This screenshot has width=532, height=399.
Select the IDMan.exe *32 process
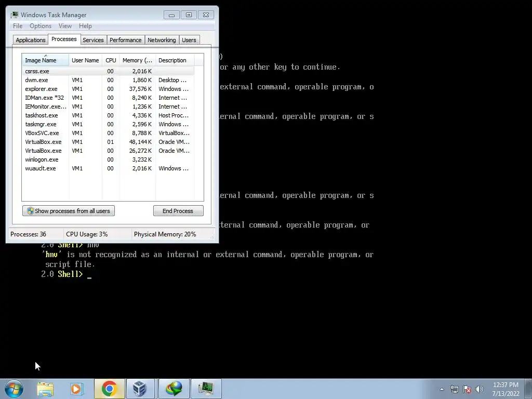(108, 98)
